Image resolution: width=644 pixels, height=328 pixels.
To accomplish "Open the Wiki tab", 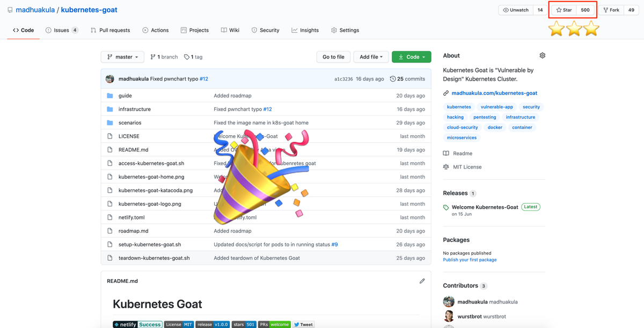I will [230, 30].
